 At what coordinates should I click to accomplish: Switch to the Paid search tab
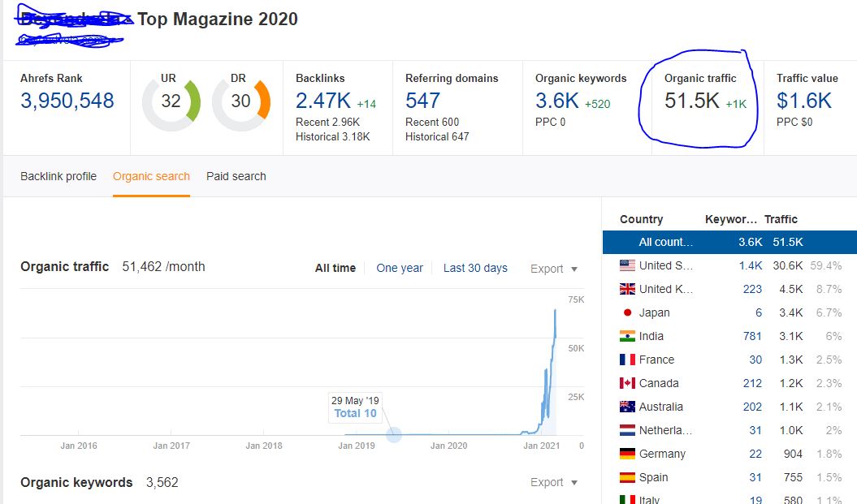click(236, 176)
